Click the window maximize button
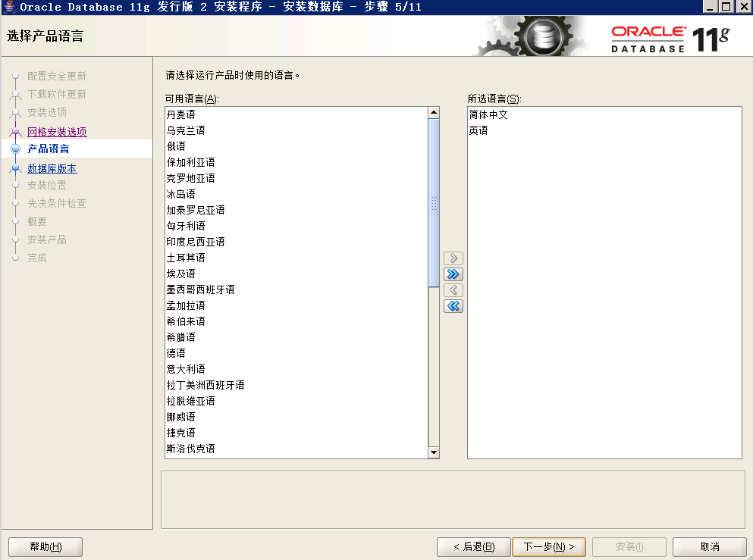753x560 pixels. (x=726, y=6)
